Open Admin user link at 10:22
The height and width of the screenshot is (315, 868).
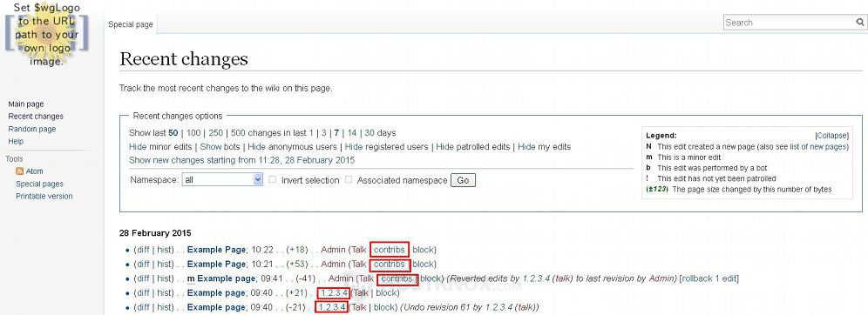pos(333,250)
